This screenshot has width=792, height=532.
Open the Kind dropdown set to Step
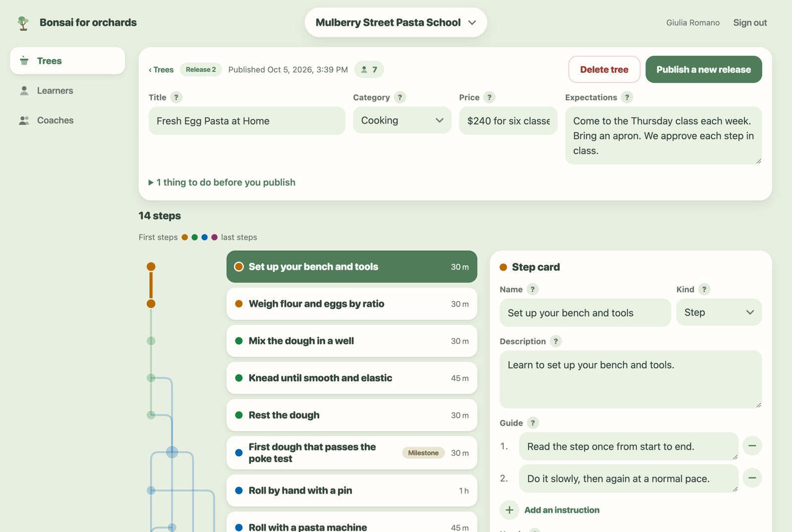click(719, 312)
